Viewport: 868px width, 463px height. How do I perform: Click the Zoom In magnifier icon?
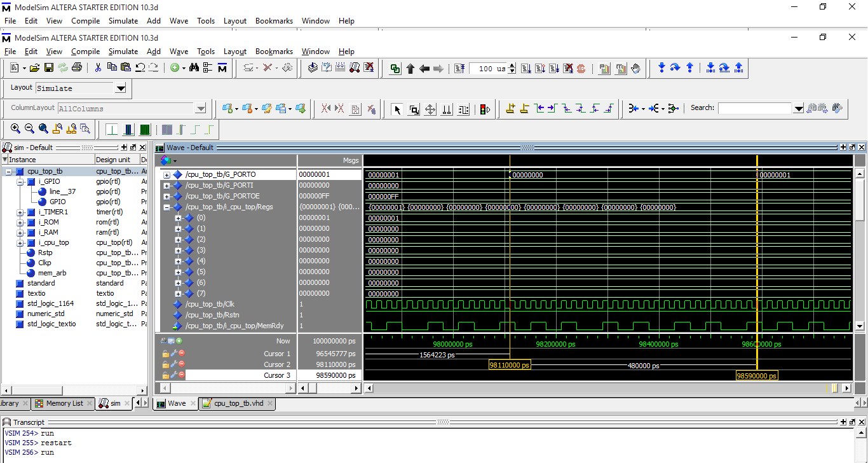15,129
